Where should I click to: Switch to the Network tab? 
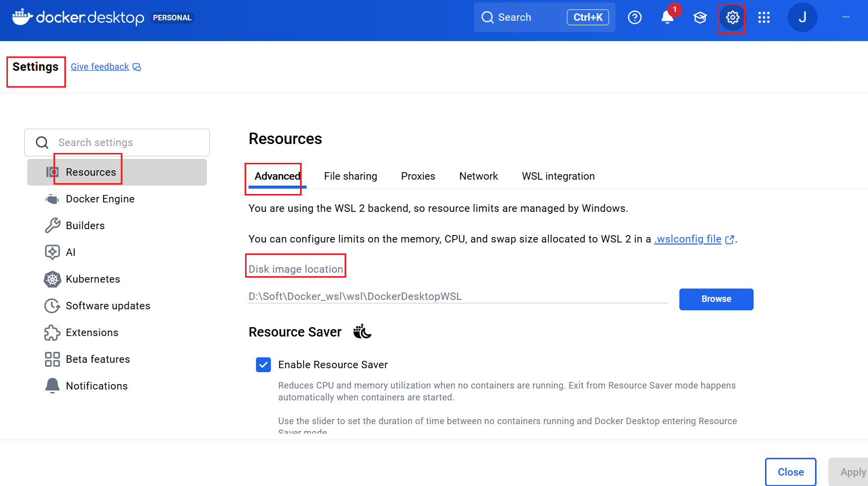pyautogui.click(x=478, y=176)
